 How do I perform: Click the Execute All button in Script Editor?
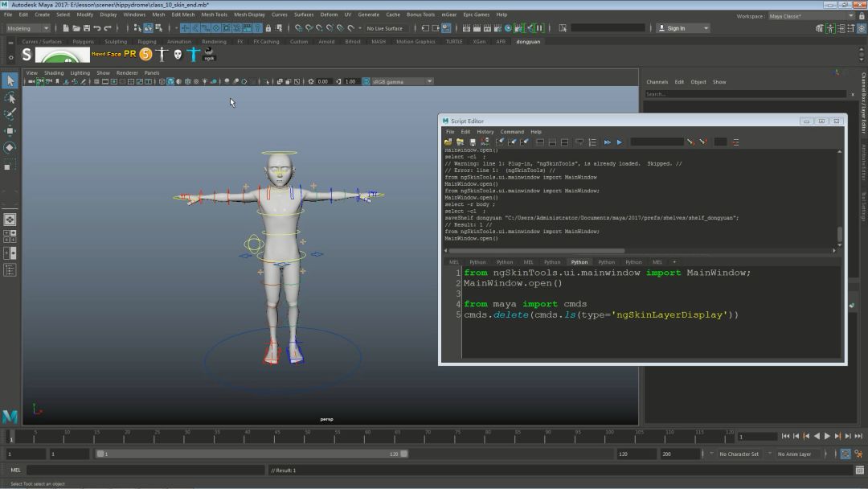pyautogui.click(x=607, y=142)
